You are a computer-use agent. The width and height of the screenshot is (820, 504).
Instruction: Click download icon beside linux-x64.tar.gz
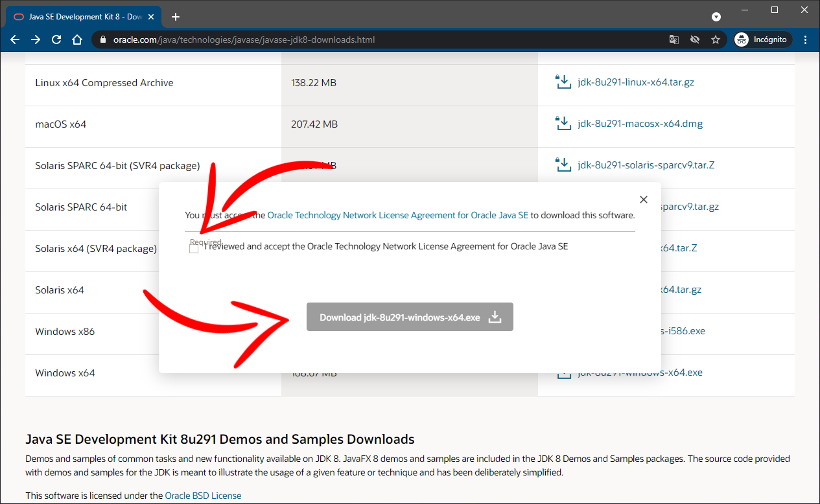563,82
